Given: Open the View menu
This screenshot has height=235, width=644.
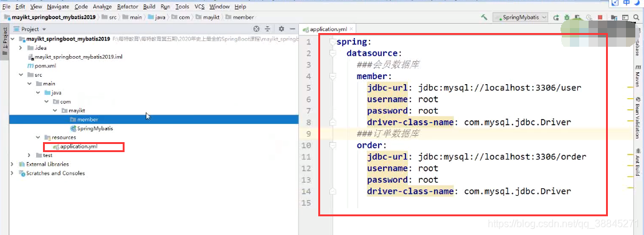Looking at the screenshot, I should pyautogui.click(x=36, y=7).
